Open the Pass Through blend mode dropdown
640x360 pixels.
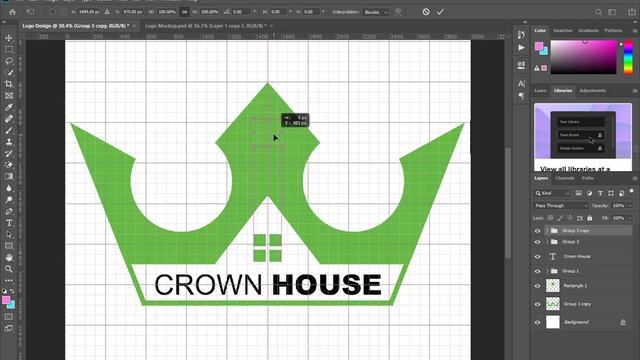(561, 206)
